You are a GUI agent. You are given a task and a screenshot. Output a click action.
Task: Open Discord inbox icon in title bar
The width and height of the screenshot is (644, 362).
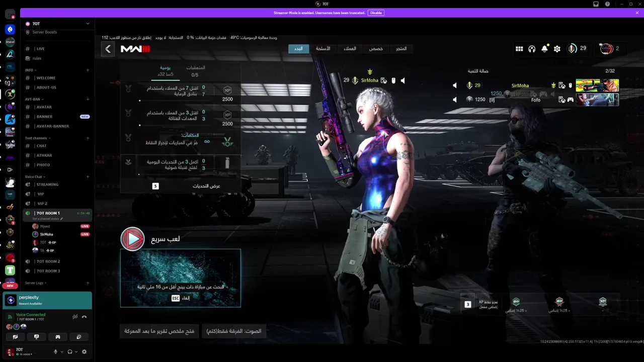tap(596, 4)
